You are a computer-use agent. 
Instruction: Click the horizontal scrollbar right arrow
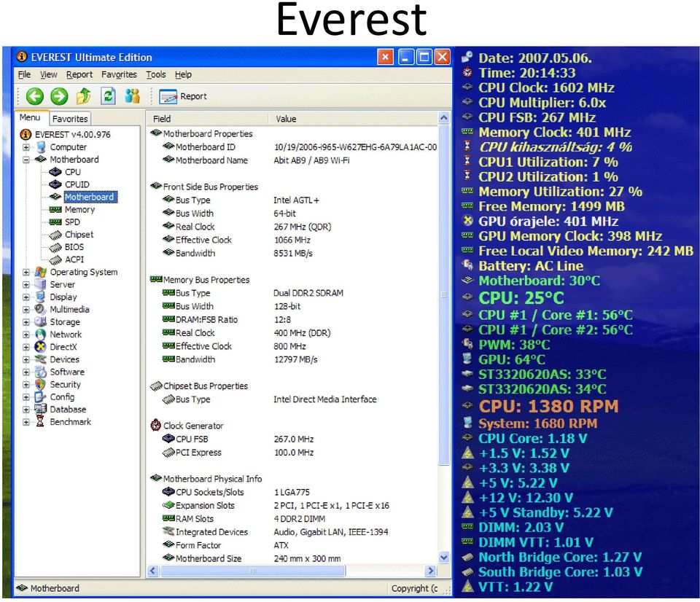point(431,571)
